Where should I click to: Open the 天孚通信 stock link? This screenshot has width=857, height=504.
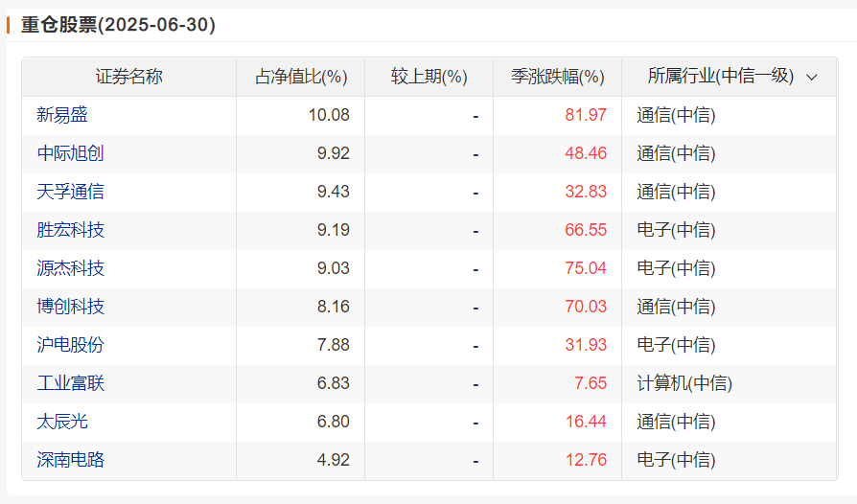[71, 191]
